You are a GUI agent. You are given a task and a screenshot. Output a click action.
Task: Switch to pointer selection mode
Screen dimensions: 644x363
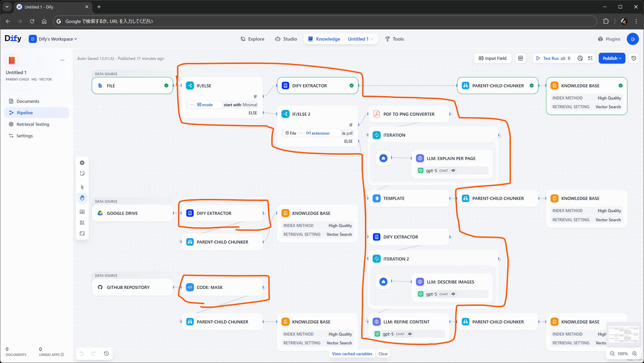(x=82, y=187)
